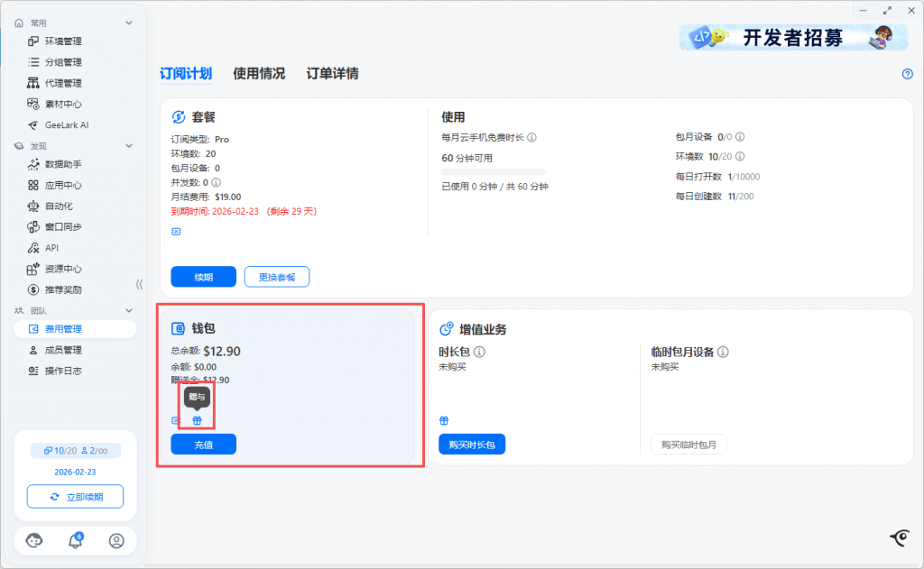This screenshot has width=924, height=569.
Task: Click the info icon beside 并发数
Action: click(x=216, y=182)
